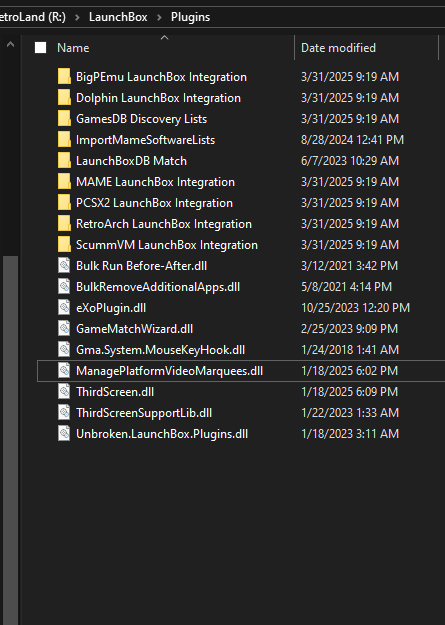Screen dimensions: 445x625
Task: Go to LaunchBox in the address bar
Action: click(118, 17)
